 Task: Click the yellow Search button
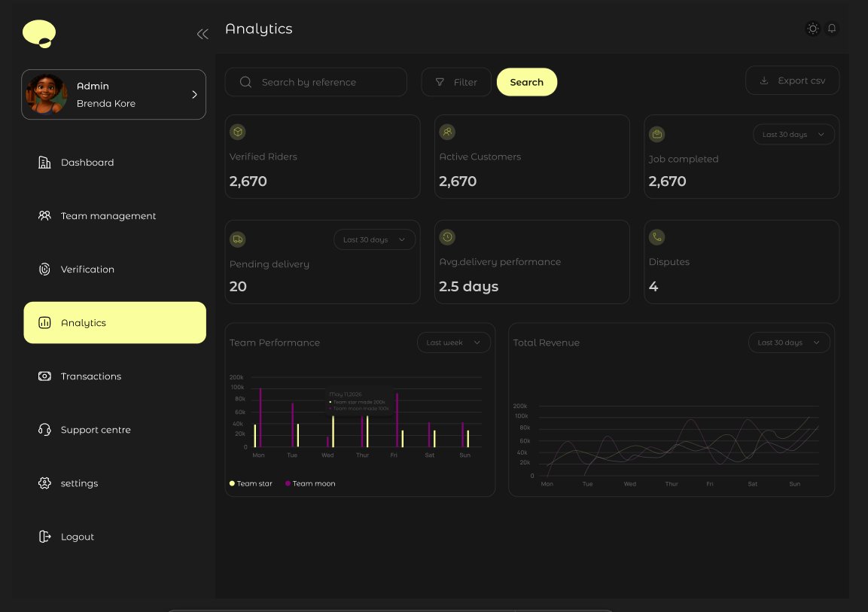coord(526,82)
